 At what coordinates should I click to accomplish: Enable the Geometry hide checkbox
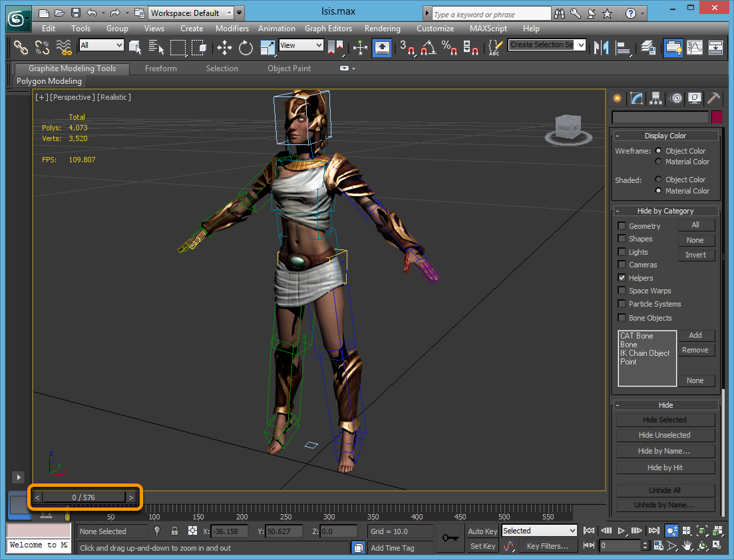pos(622,225)
